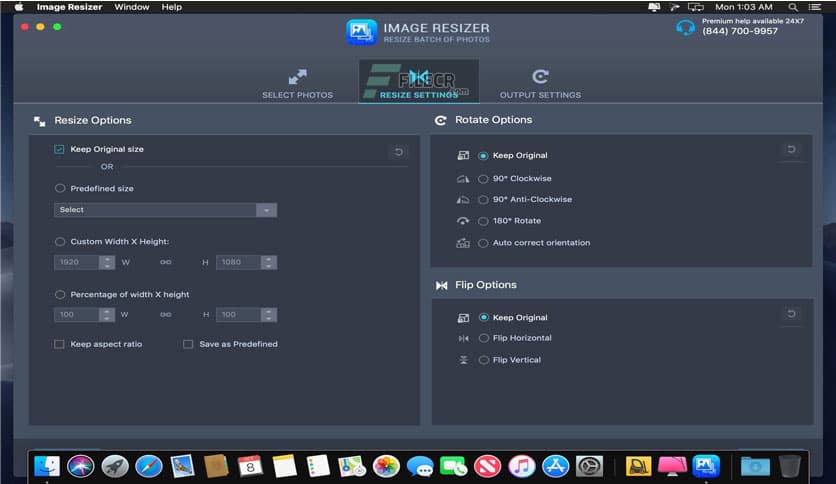The width and height of the screenshot is (836, 484).
Task: Open Image Resizer icon in the dock
Action: [706, 466]
